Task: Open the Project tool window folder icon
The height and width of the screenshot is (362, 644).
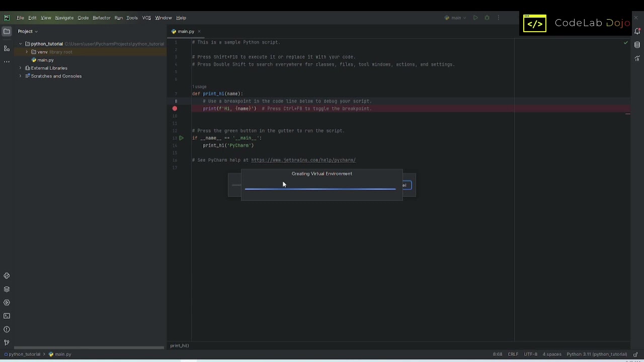Action: [x=7, y=31]
